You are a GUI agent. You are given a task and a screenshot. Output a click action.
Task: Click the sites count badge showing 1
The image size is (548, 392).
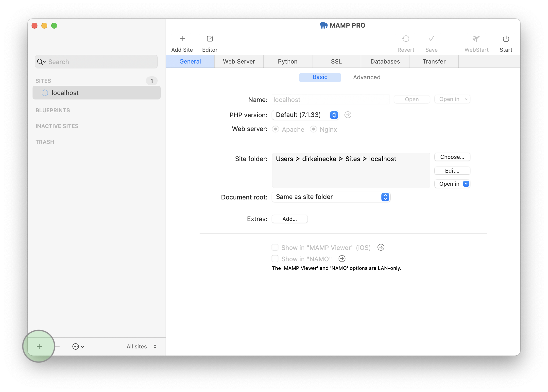coord(152,81)
